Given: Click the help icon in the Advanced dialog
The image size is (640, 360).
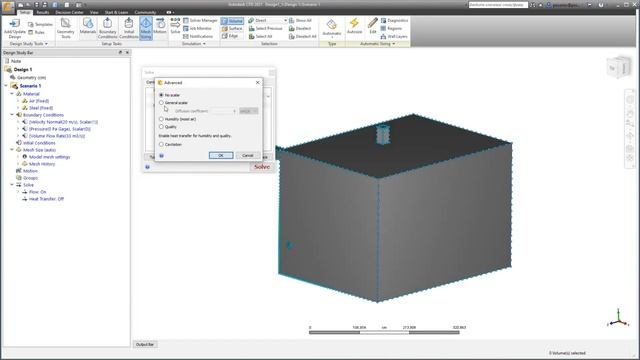Looking at the screenshot, I should tap(162, 156).
